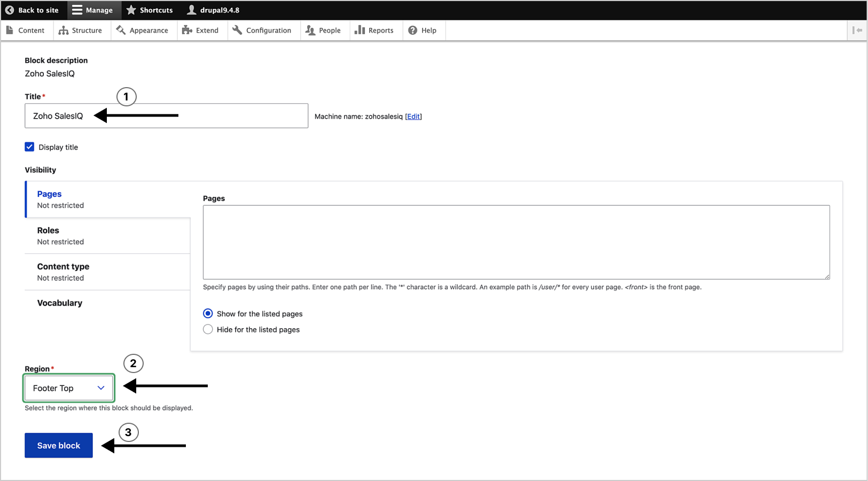The width and height of the screenshot is (868, 481).
Task: Open the Vocabulary visibility tab
Action: coord(108,303)
